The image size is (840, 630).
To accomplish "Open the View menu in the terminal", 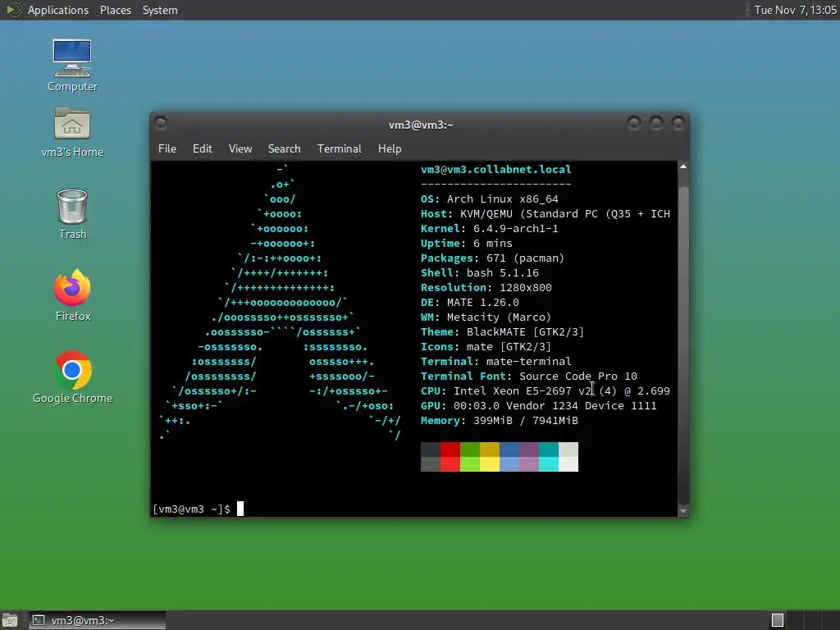I will click(240, 148).
